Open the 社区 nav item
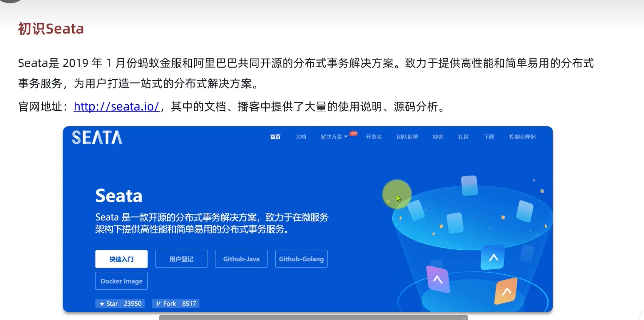 pos(463,137)
